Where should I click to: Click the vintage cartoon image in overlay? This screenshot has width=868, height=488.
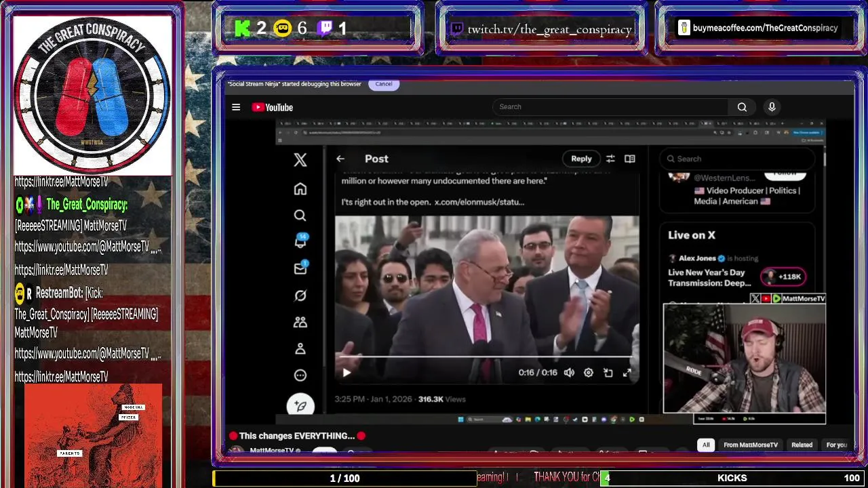pyautogui.click(x=93, y=435)
